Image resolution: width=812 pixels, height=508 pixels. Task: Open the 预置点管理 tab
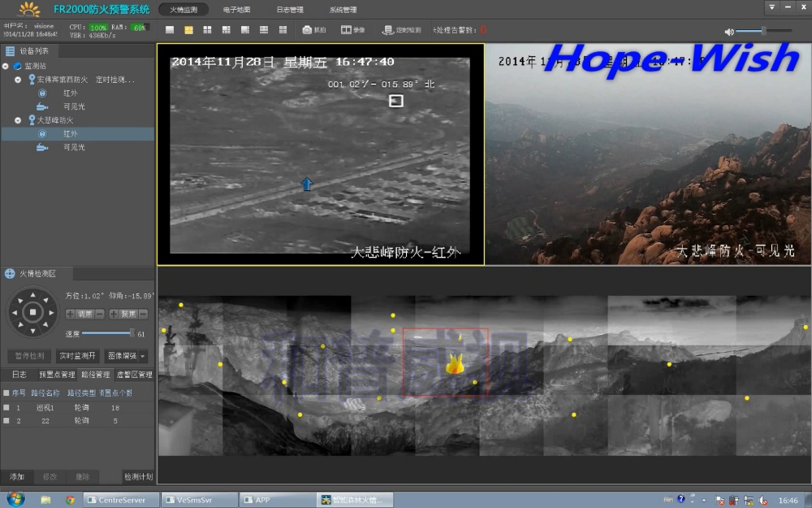tap(57, 375)
